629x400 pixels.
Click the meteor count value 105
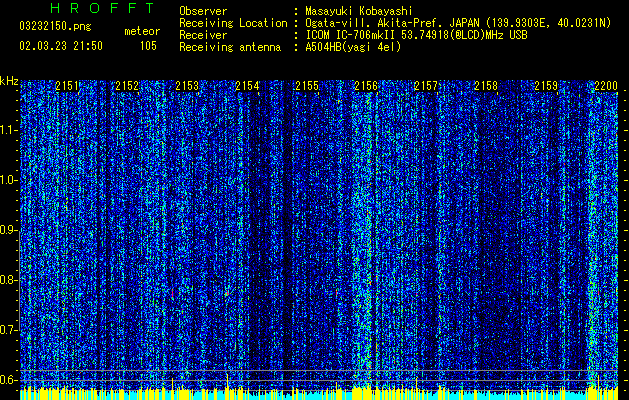click(148, 46)
